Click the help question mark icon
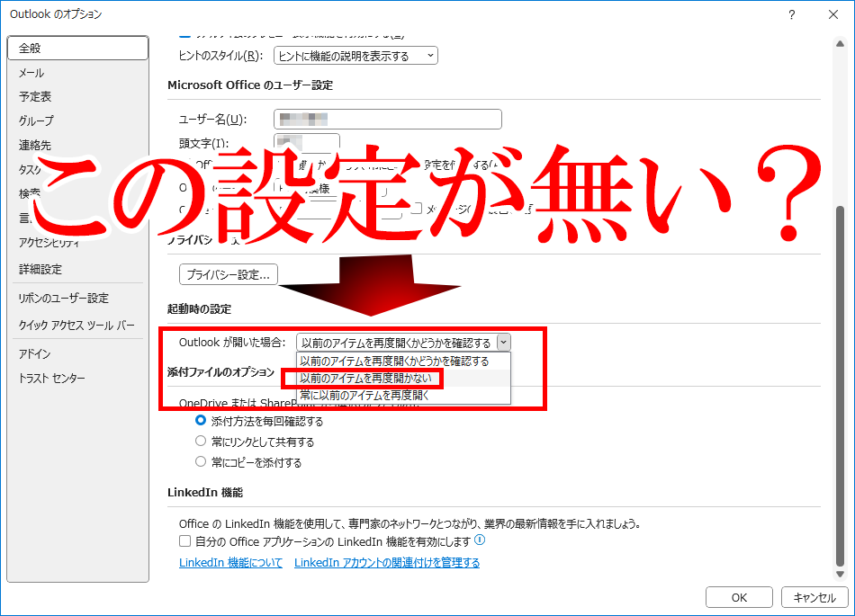 792,14
